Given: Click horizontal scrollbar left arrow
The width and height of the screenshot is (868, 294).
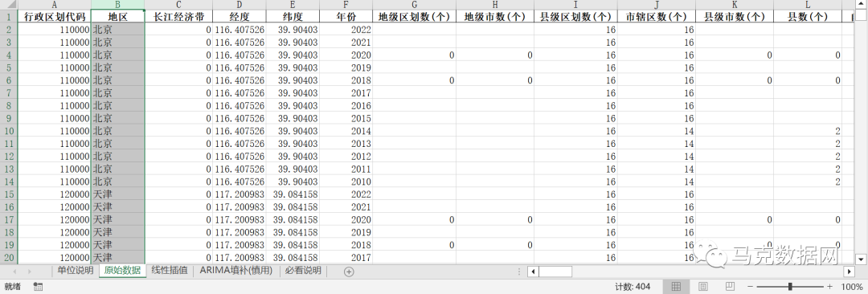Looking at the screenshot, I should pyautogui.click(x=532, y=272).
